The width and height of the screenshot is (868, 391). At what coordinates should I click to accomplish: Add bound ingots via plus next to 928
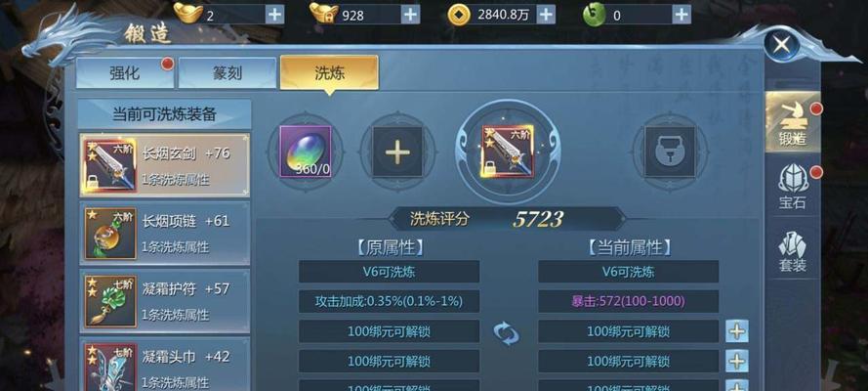pyautogui.click(x=410, y=14)
